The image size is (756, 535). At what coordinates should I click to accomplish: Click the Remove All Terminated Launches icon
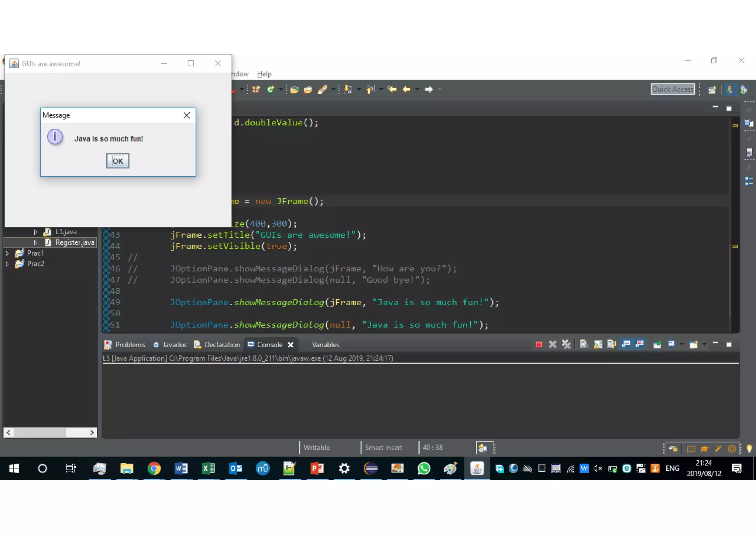[x=566, y=344]
